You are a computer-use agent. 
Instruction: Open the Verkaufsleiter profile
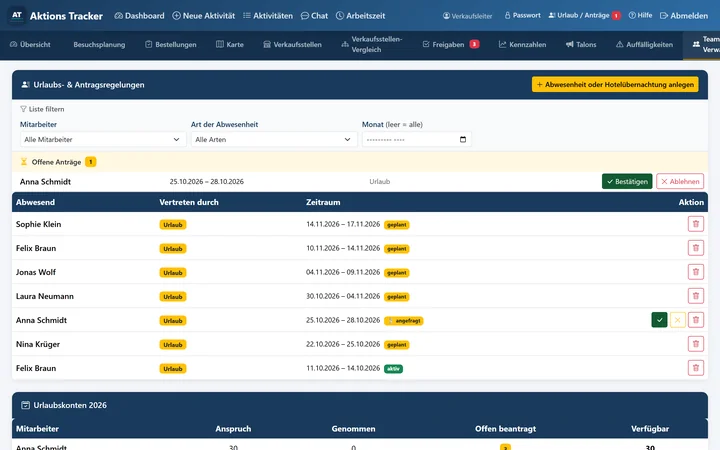pyautogui.click(x=467, y=16)
